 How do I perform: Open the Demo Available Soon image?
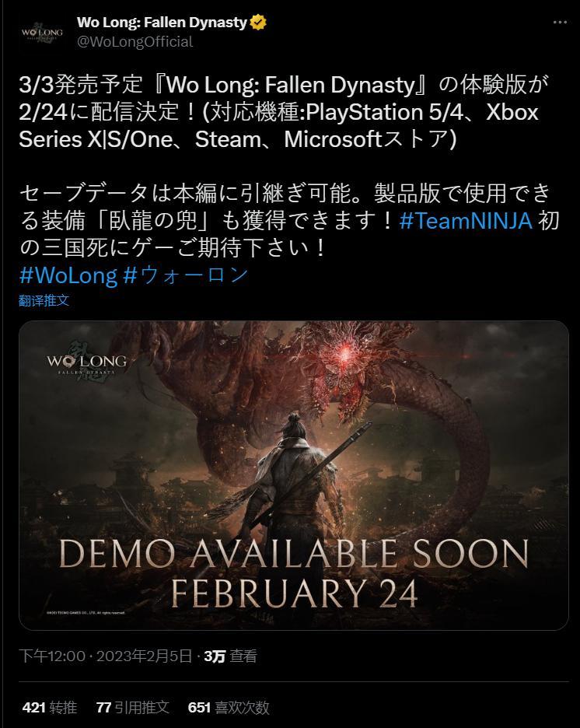tap(294, 475)
